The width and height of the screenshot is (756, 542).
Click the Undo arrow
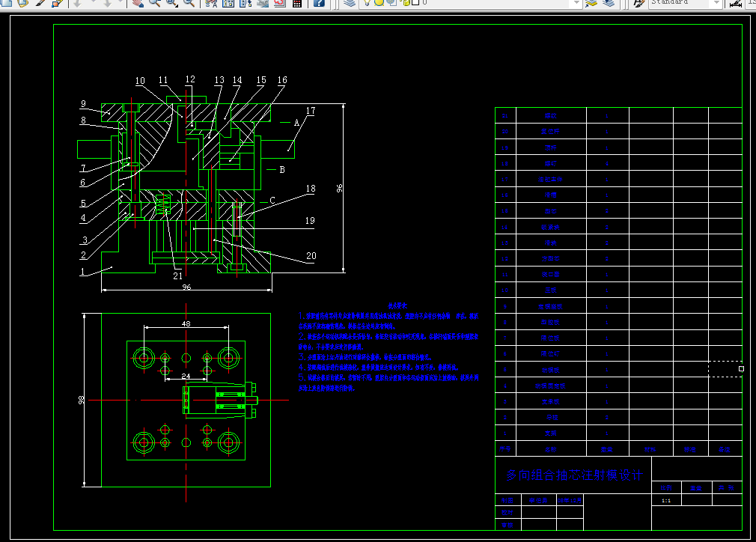pyautogui.click(x=77, y=3)
